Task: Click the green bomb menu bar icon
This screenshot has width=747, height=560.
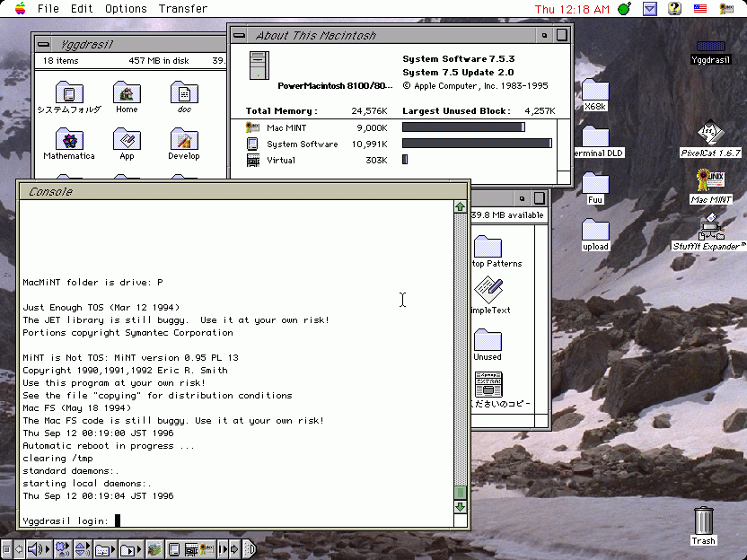Action: [625, 9]
